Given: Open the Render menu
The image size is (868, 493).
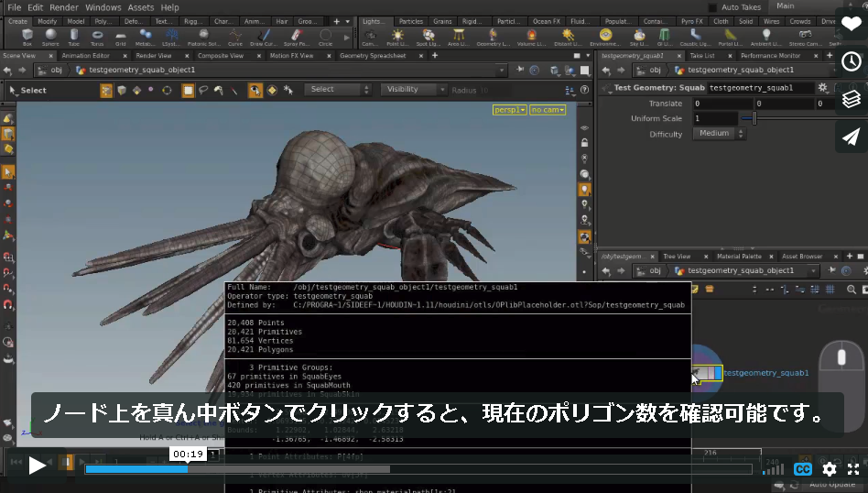Looking at the screenshot, I should pyautogui.click(x=64, y=7).
